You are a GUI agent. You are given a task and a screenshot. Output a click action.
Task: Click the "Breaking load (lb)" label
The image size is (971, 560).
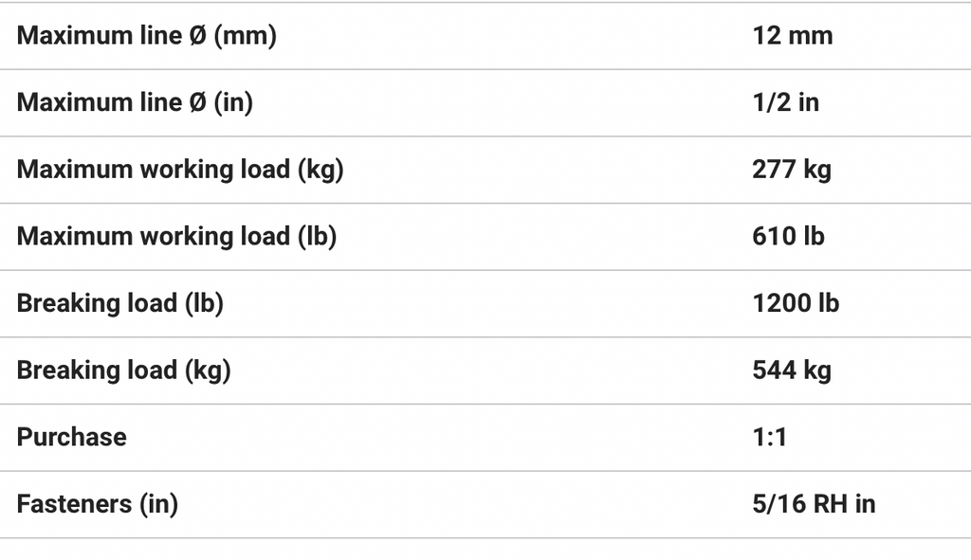point(119,303)
